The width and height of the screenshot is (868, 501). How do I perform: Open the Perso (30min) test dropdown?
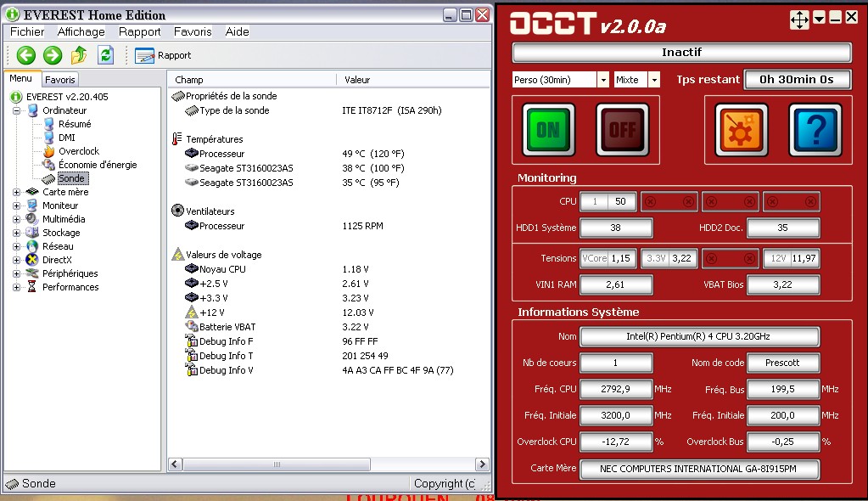point(603,80)
